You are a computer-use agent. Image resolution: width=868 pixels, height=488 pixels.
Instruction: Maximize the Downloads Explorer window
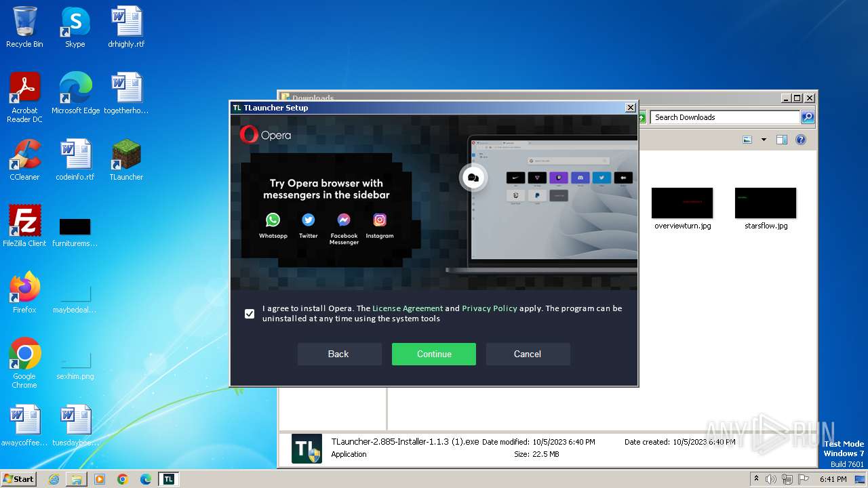[797, 98]
